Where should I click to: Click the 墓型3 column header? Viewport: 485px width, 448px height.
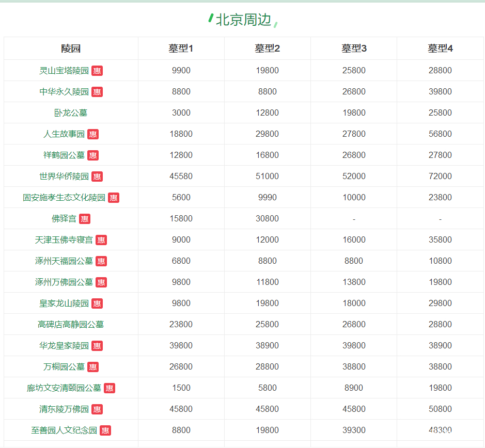click(x=354, y=49)
